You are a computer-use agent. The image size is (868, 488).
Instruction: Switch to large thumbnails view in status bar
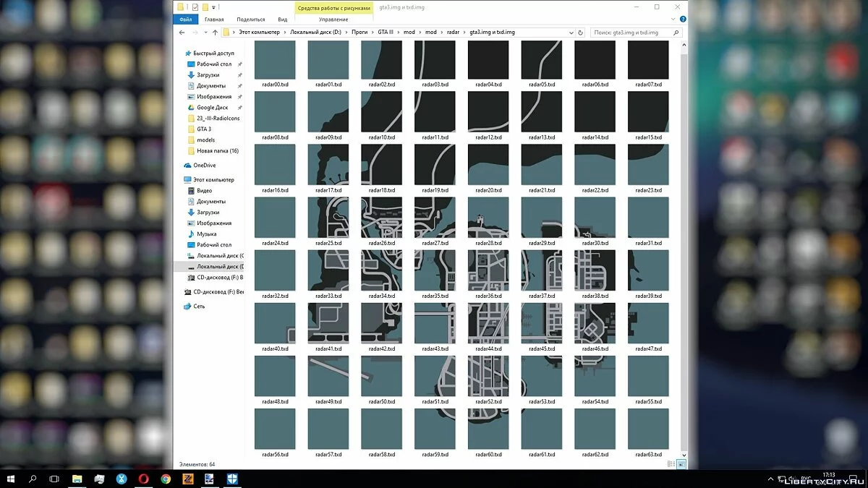pyautogui.click(x=681, y=464)
